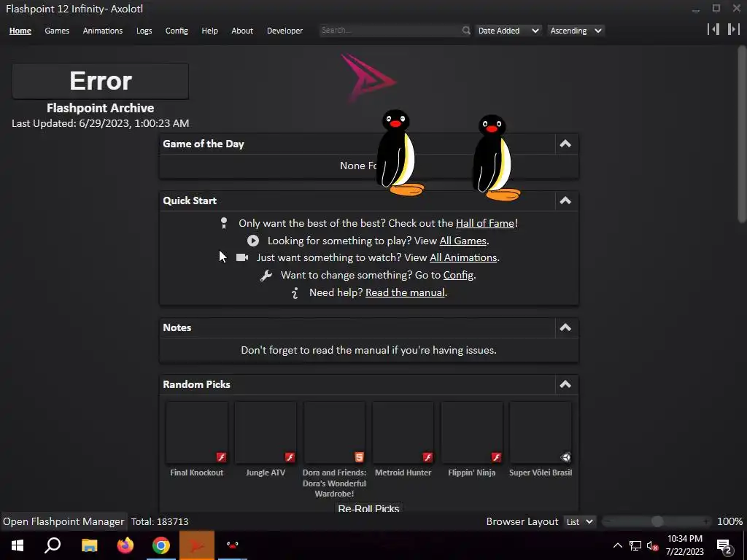Click the vertical scrollbar thumb
Screen dimensions: 747x560
742,133
